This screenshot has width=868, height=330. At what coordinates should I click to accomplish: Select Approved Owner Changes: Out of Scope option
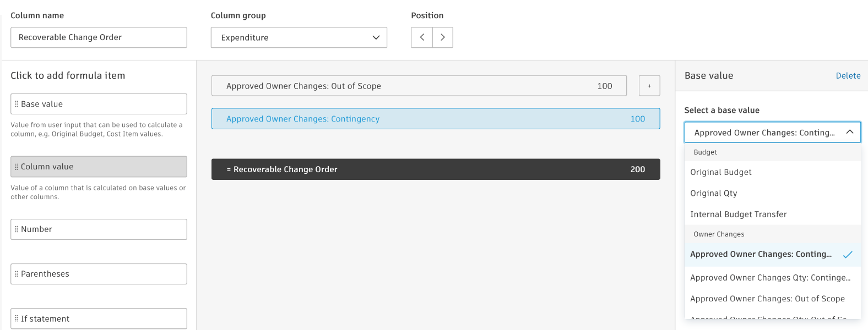[x=767, y=299]
